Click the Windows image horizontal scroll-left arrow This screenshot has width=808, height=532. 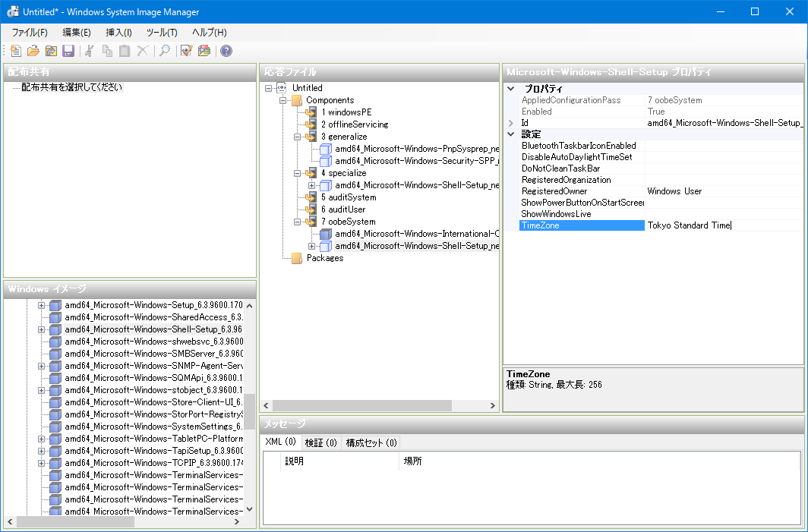tap(11, 521)
